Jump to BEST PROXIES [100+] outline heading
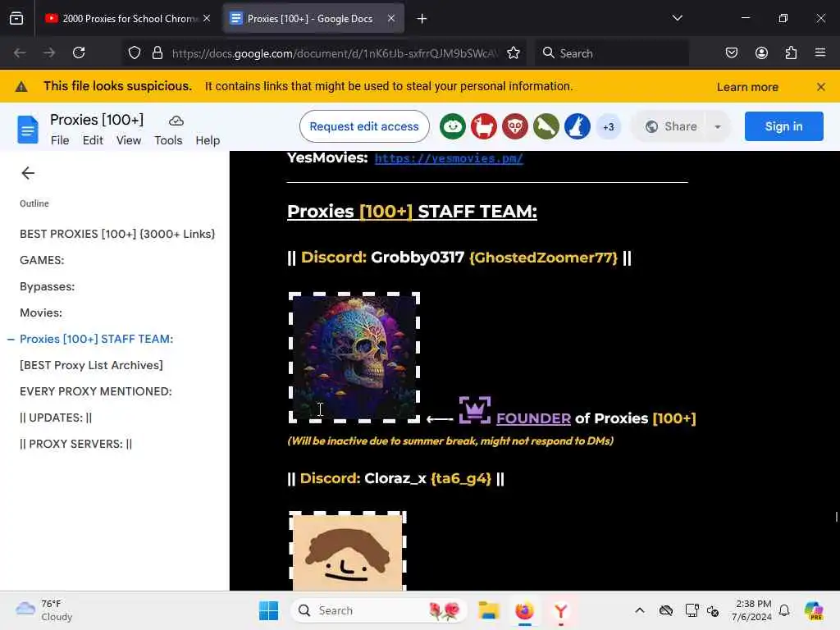The height and width of the screenshot is (630, 840). tap(117, 234)
